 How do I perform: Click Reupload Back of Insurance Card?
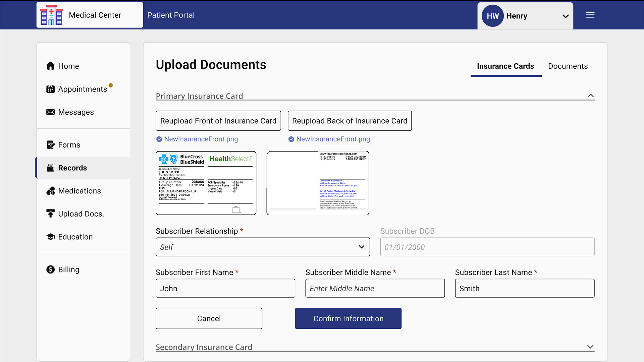(x=350, y=121)
